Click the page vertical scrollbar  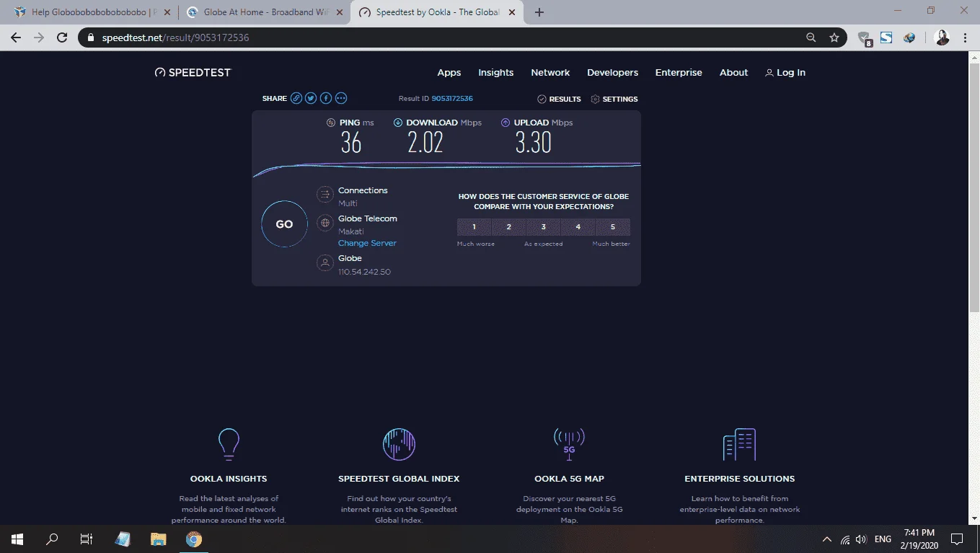[974, 187]
